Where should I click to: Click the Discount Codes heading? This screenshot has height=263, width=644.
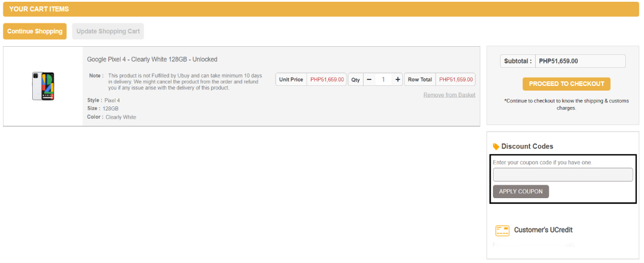click(527, 147)
